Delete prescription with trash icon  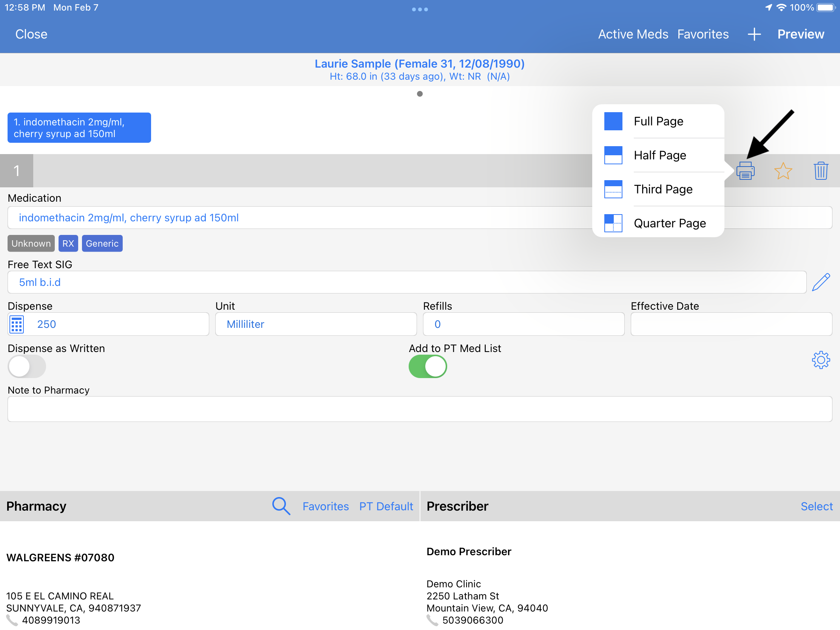tap(821, 170)
